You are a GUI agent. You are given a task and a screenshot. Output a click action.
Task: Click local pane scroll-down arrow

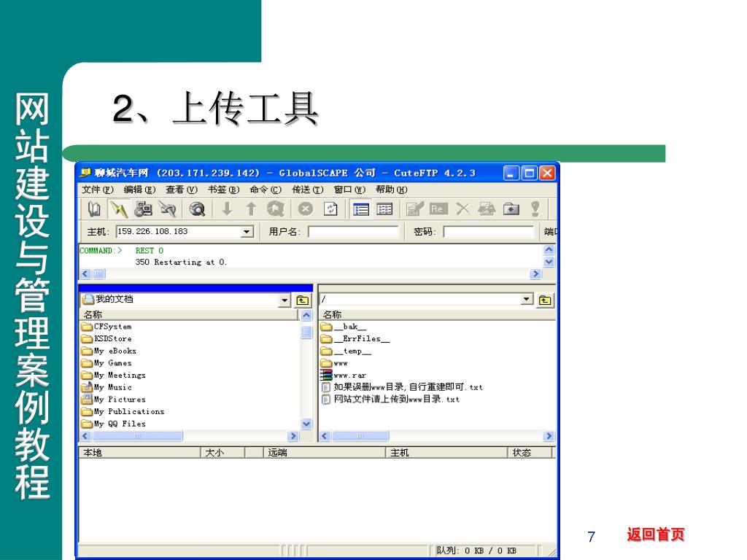pyautogui.click(x=306, y=424)
